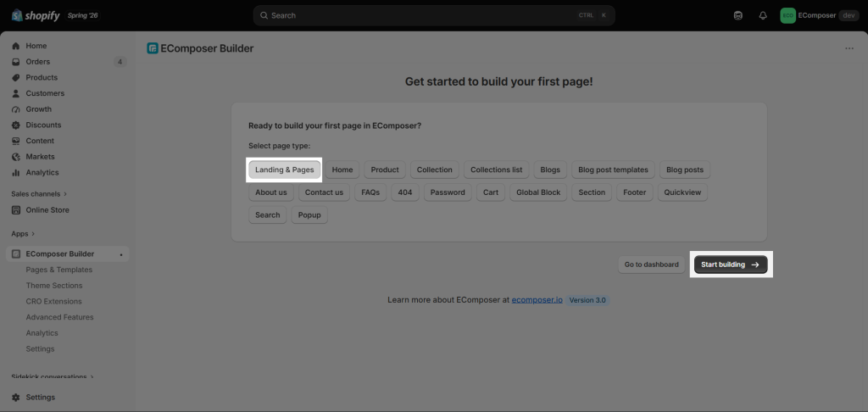The width and height of the screenshot is (868, 412).
Task: Select the Collections list page type
Action: coord(497,170)
